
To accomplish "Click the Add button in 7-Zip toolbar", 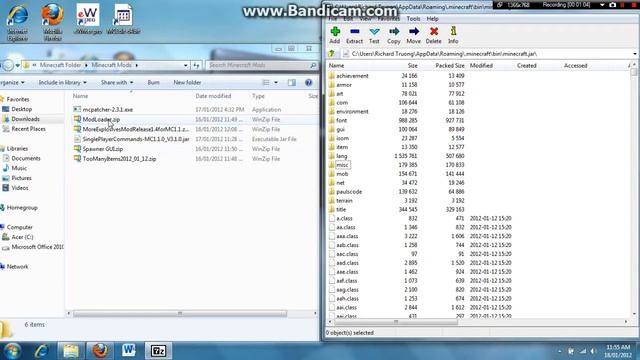I will point(335,35).
